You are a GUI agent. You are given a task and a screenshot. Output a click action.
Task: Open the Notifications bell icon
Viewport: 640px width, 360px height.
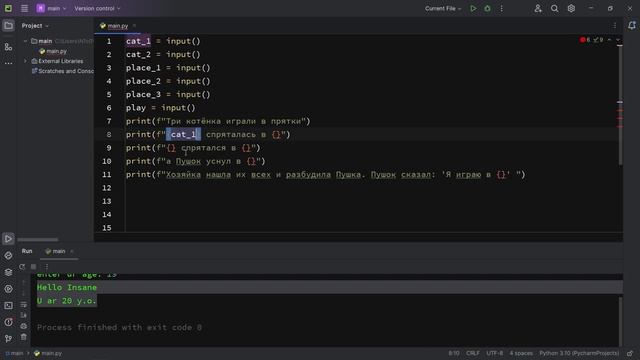632,26
